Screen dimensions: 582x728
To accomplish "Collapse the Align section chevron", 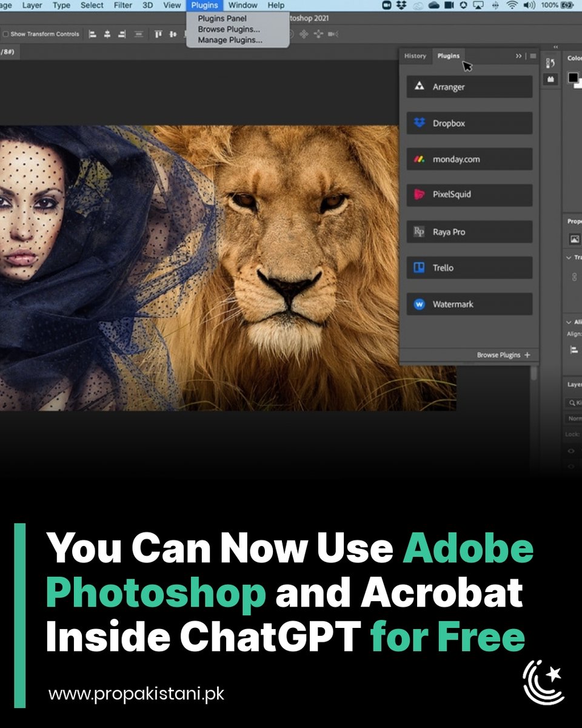I will 569,322.
